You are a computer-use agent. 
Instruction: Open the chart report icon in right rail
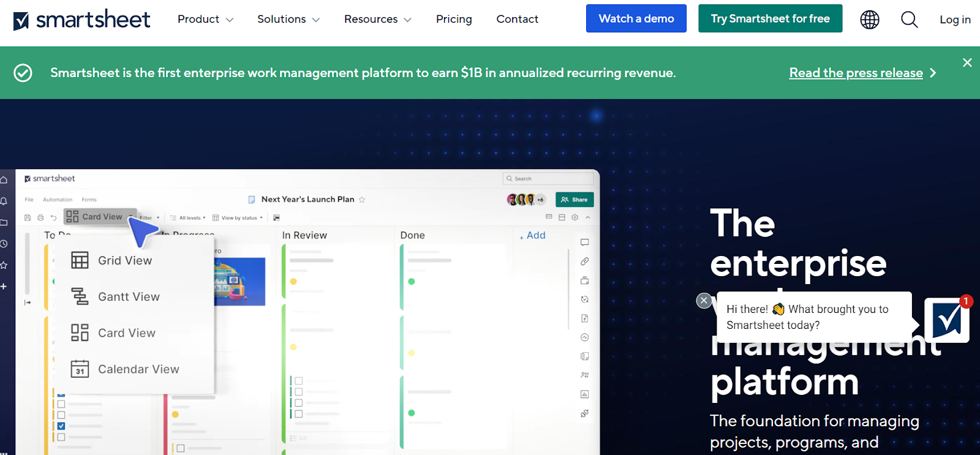click(x=585, y=394)
